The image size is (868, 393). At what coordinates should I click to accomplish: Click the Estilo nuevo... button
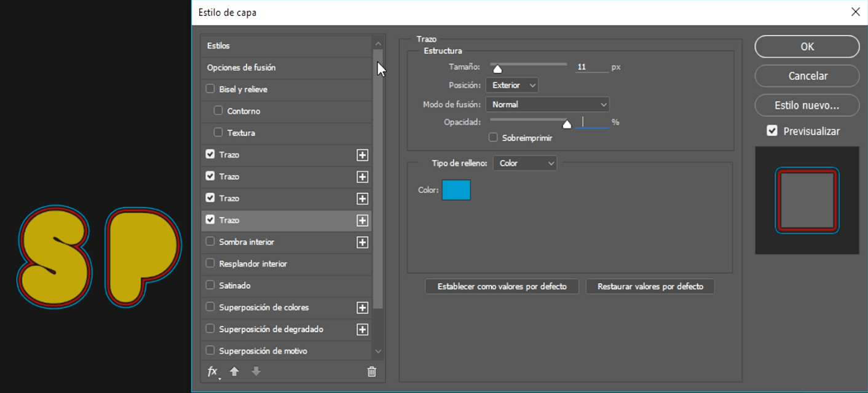pos(807,106)
